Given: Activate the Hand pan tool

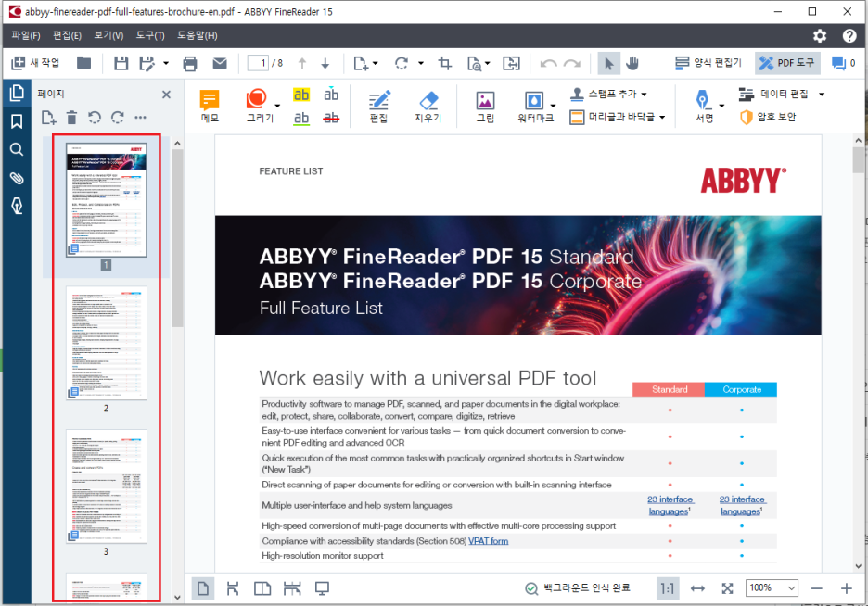Looking at the screenshot, I should coord(632,64).
